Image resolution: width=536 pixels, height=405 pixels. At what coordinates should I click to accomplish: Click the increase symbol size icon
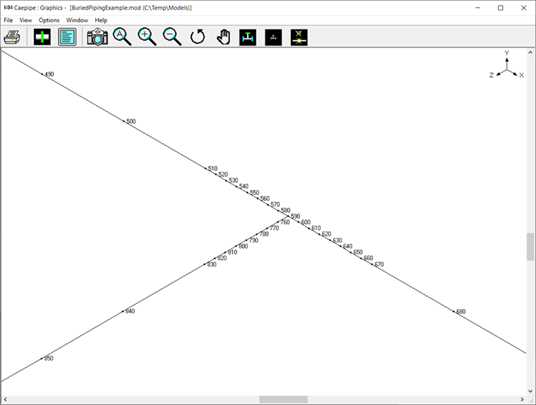(248, 37)
